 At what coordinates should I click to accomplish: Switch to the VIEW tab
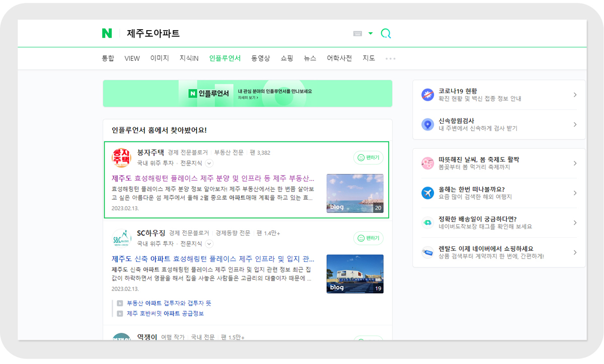click(132, 58)
